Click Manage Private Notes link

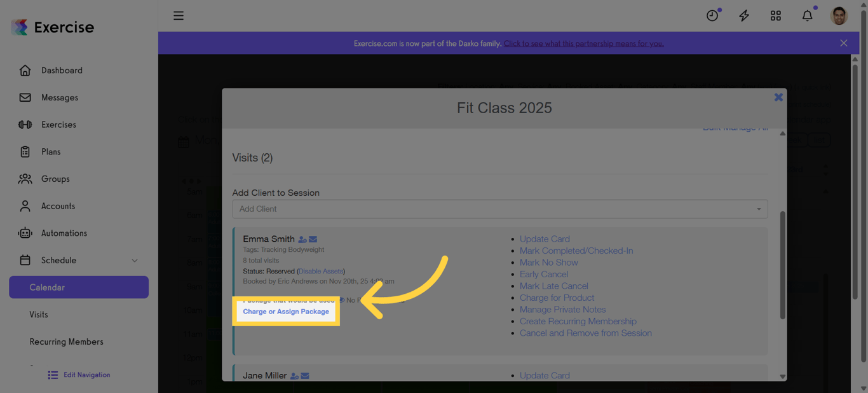pyautogui.click(x=563, y=310)
